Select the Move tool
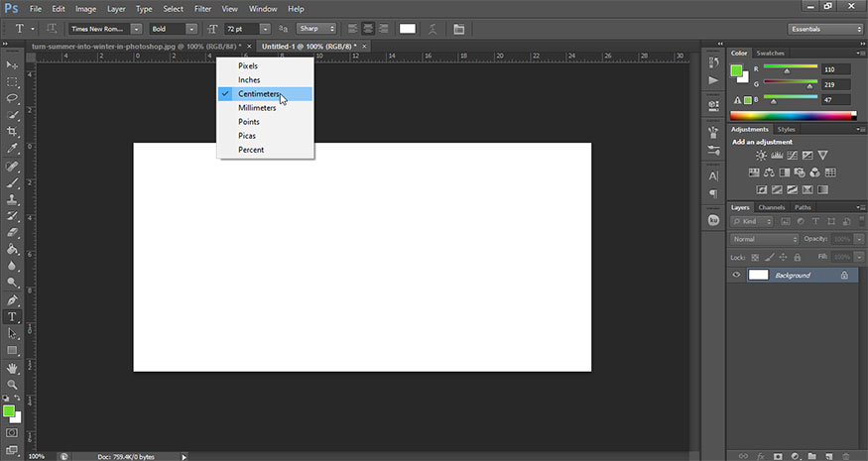 coord(12,65)
